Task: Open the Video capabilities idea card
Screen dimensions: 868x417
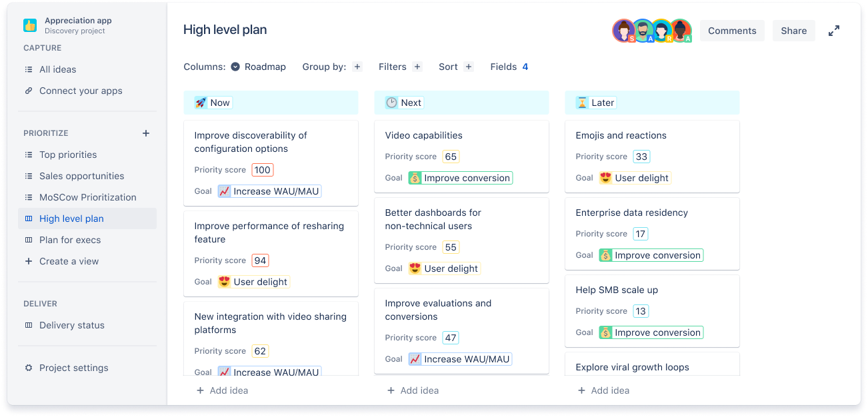Action: pyautogui.click(x=424, y=135)
